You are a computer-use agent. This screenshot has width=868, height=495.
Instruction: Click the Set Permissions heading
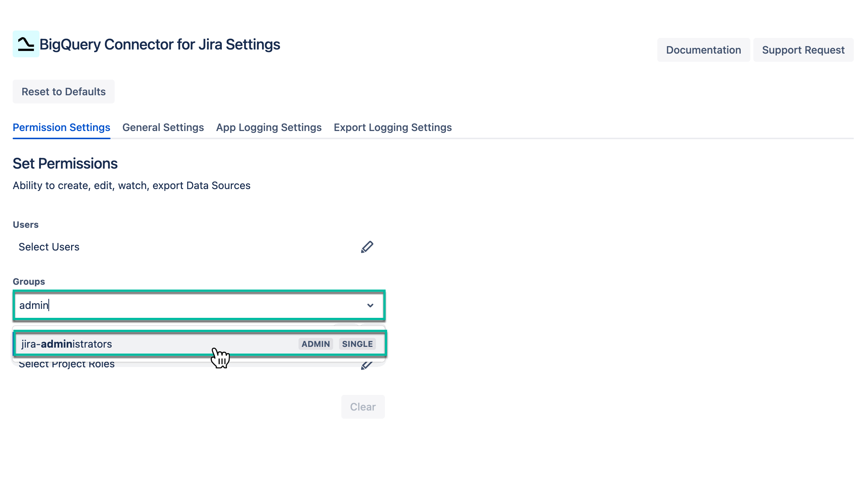tap(65, 163)
